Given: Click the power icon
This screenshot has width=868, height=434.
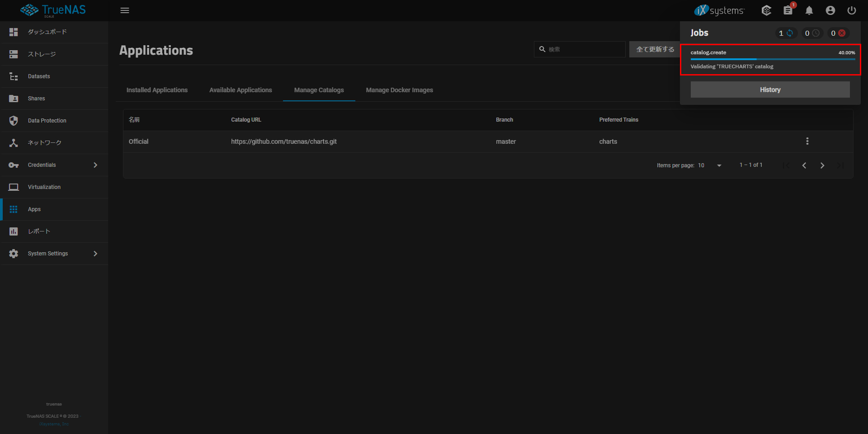Looking at the screenshot, I should coord(852,10).
